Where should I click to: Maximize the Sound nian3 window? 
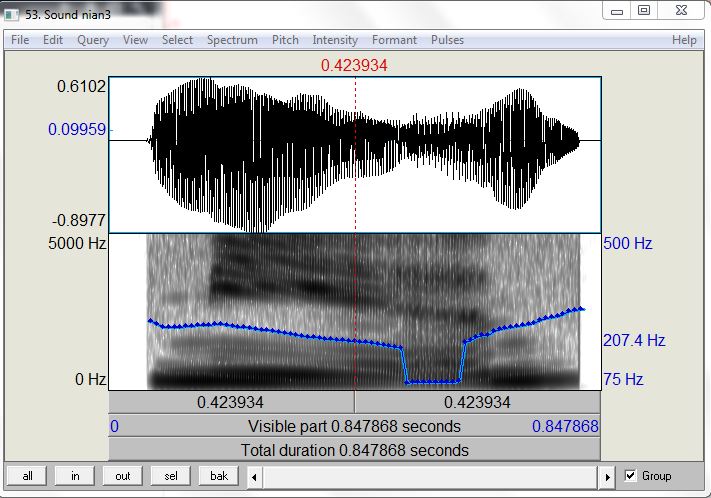(644, 10)
